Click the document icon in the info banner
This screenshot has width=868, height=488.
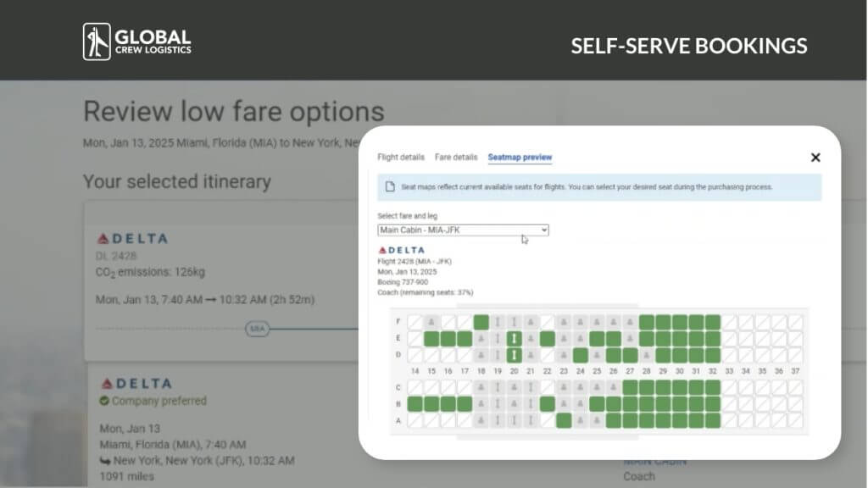pos(390,187)
